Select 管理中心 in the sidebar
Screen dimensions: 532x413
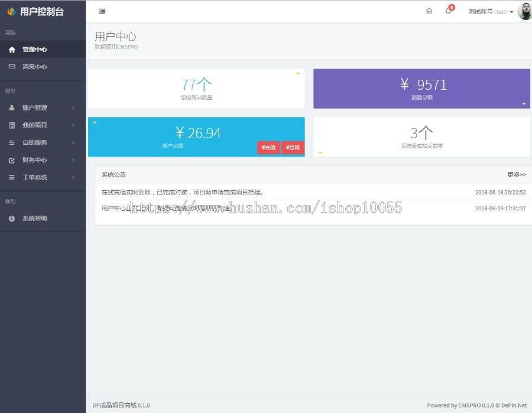pos(34,50)
